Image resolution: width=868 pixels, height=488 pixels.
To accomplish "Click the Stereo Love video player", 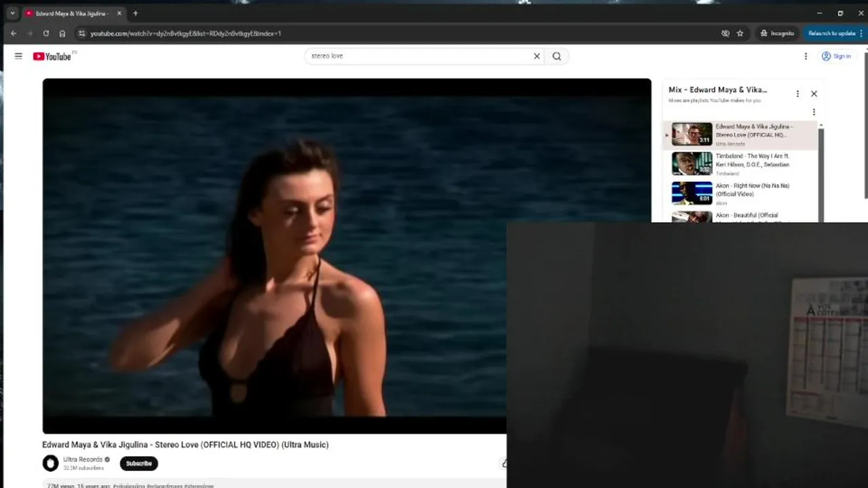I will (347, 256).
